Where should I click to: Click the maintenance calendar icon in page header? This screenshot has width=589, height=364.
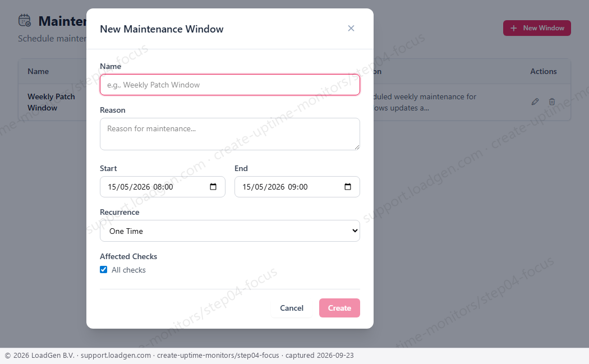click(x=25, y=20)
